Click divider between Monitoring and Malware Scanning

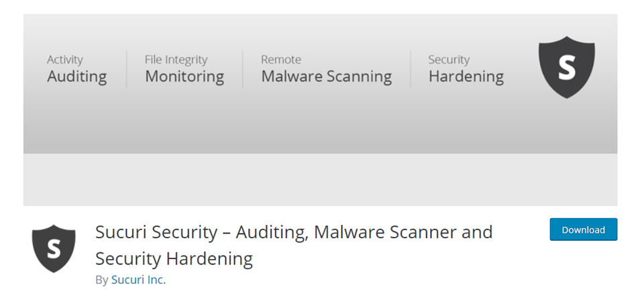pyautogui.click(x=243, y=68)
